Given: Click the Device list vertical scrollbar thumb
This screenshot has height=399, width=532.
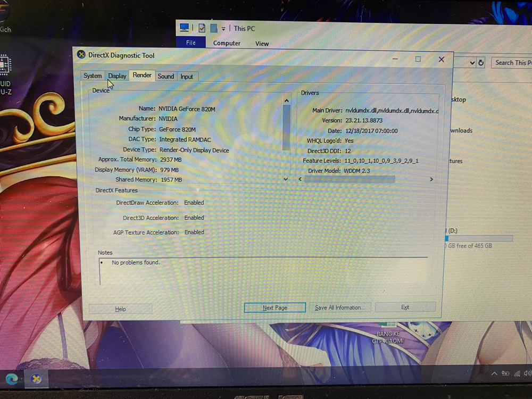Looking at the screenshot, I should click(x=286, y=127).
